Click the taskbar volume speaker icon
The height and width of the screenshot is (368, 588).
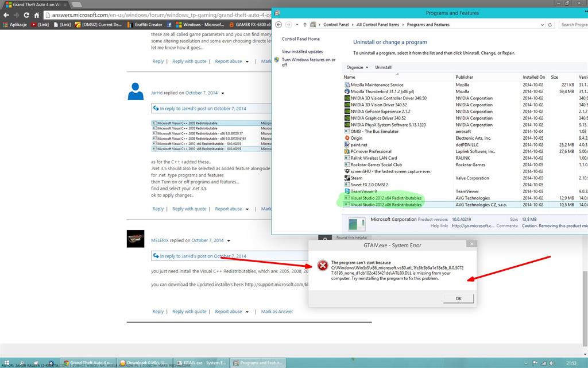[x=552, y=363]
